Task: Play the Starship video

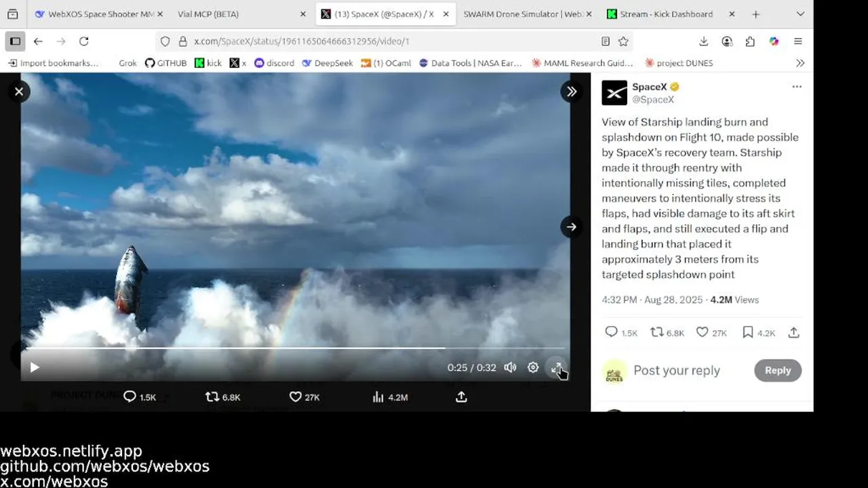Action: click(35, 367)
